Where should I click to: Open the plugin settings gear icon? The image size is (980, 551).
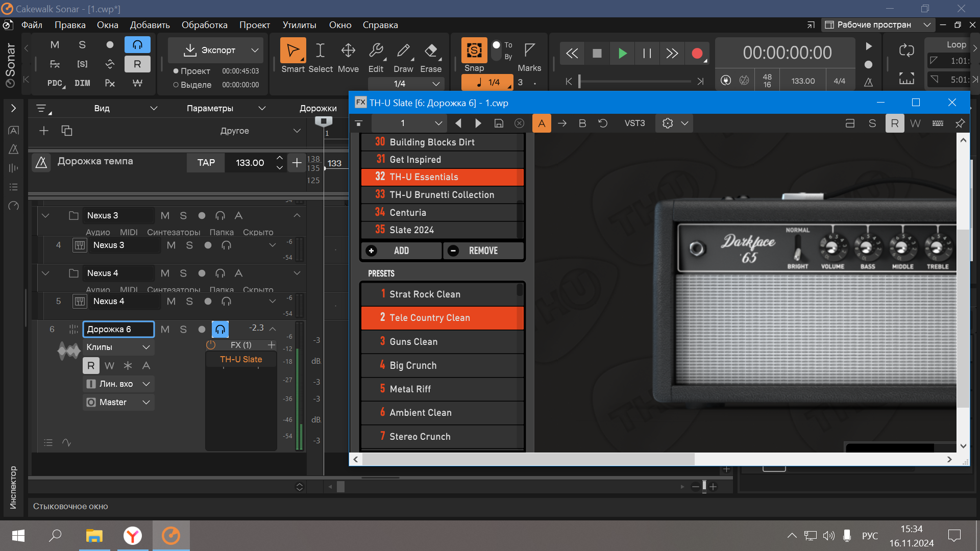pyautogui.click(x=668, y=123)
